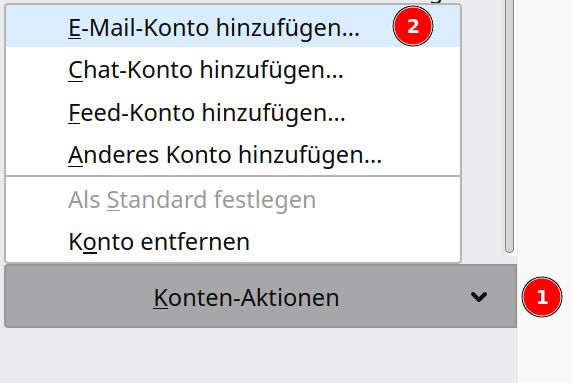Add another type of account
This screenshot has width=572, height=383.
[x=233, y=154]
